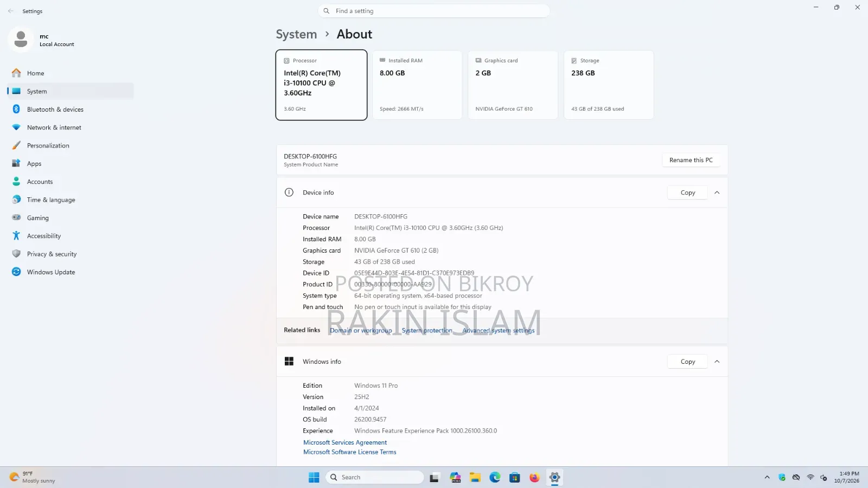Click the Wi-Fi tray icon

[x=810, y=477]
